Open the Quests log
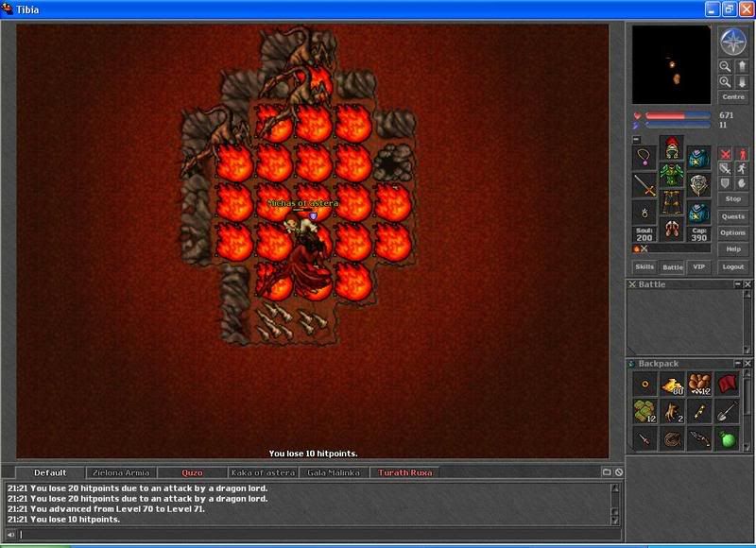The height and width of the screenshot is (548, 756). 733,216
